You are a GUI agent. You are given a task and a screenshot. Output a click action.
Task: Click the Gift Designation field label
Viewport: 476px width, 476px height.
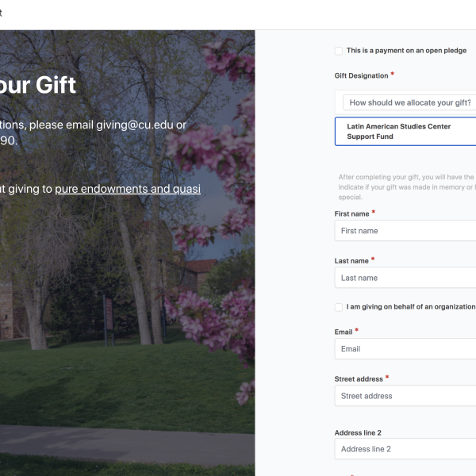[x=362, y=76]
